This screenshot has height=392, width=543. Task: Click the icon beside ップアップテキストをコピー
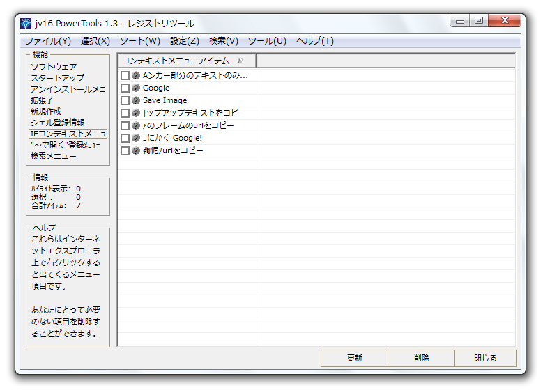click(x=136, y=113)
